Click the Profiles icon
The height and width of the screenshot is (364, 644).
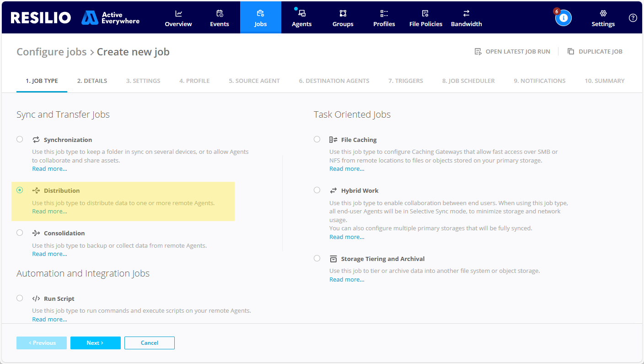click(x=384, y=17)
